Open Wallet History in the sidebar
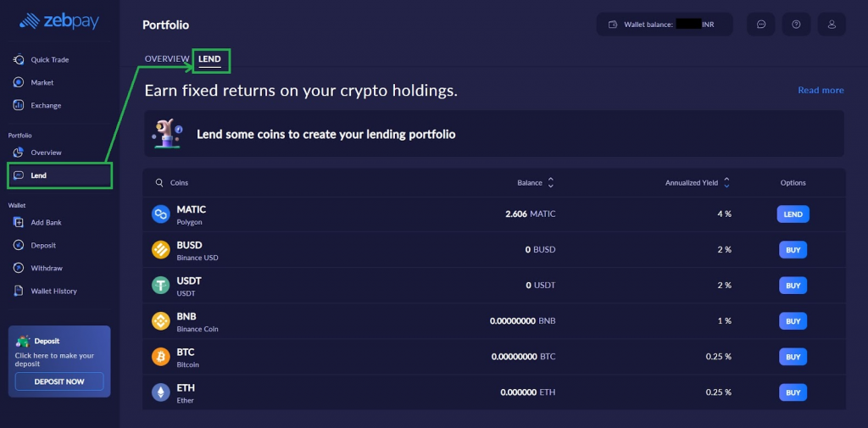Screen dimensions: 868x428 53,292
